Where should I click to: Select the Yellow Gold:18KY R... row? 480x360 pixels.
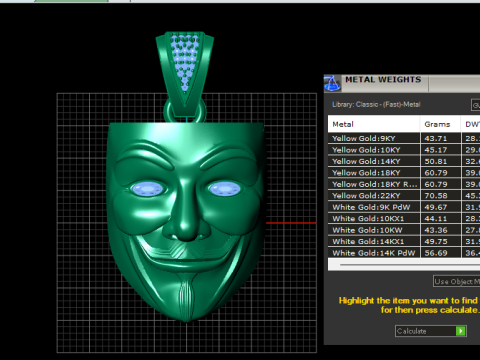click(404, 184)
